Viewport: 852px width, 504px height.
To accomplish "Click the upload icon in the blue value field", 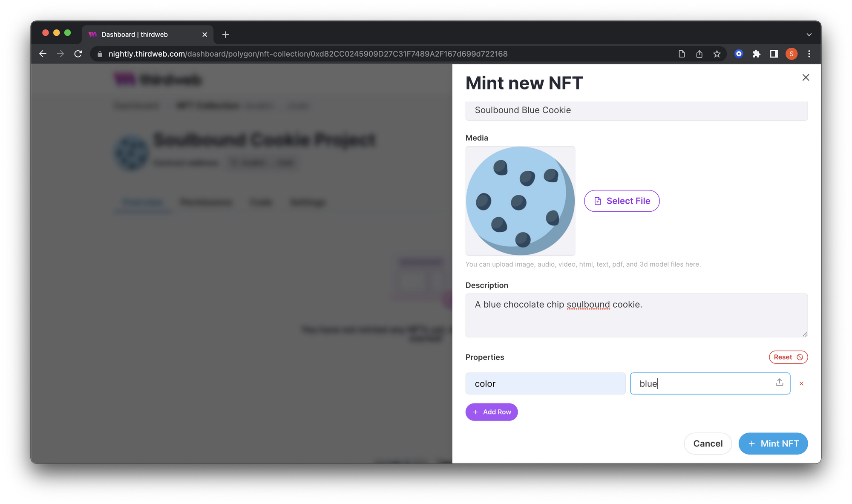I will (779, 383).
